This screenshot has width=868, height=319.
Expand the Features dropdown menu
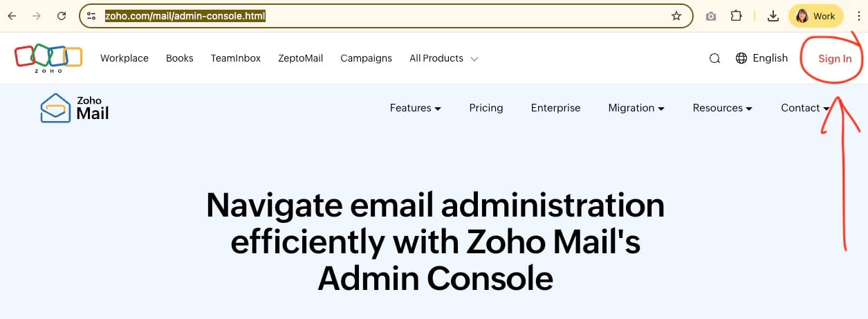415,108
